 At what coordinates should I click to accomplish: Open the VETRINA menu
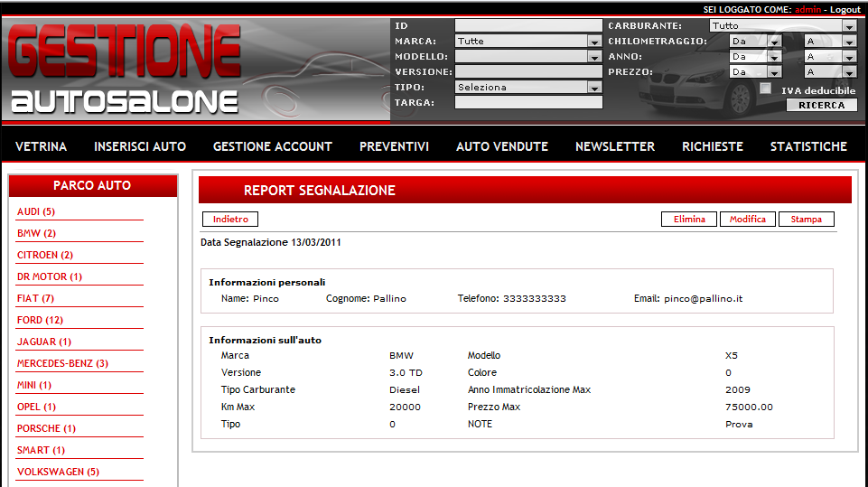tap(41, 146)
